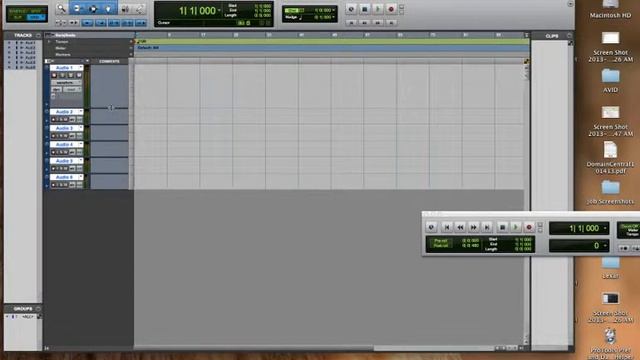The width and height of the screenshot is (640, 360).
Task: Record-enable the Audio 5 track
Action: [x=53, y=169]
